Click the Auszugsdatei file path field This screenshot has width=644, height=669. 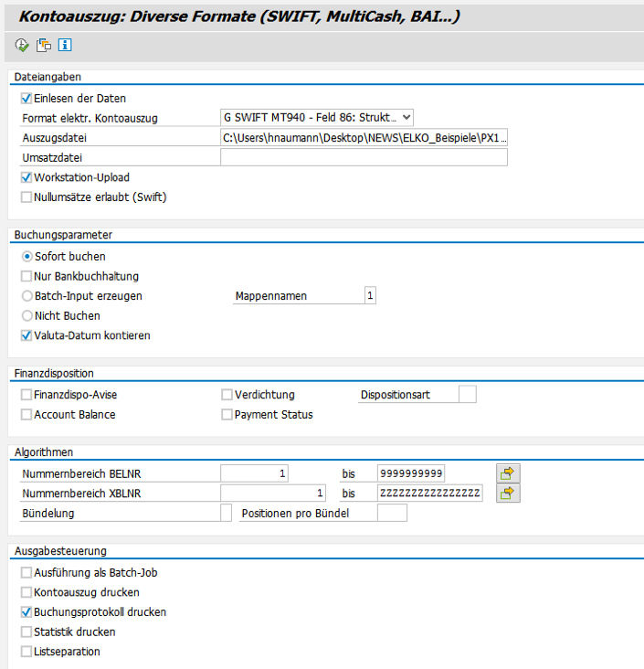click(364, 138)
